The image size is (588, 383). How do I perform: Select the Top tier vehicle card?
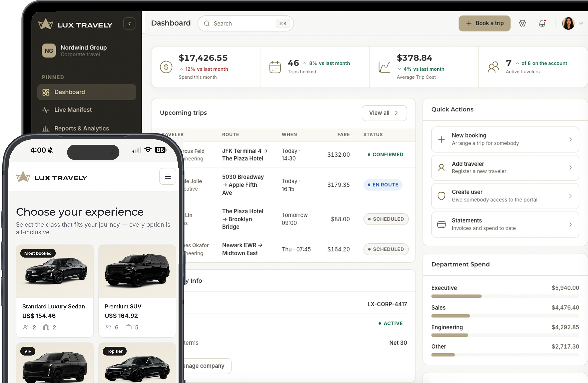137,363
